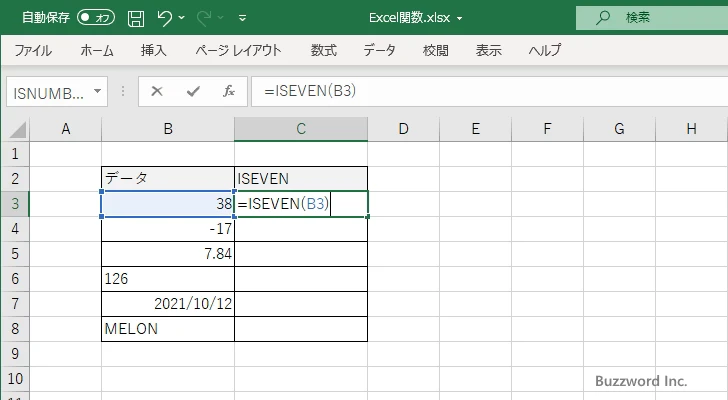728x400 pixels.
Task: Select column B header
Action: pos(168,129)
